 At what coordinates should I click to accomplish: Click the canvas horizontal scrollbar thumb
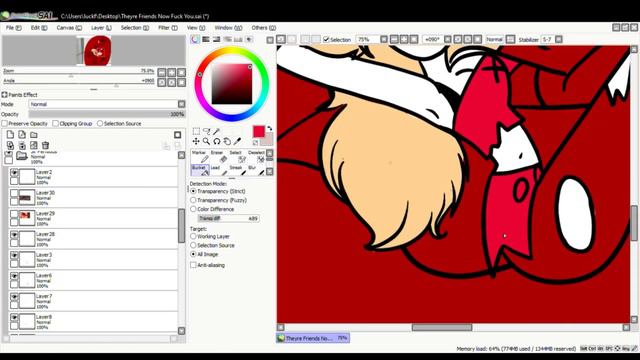442,327
